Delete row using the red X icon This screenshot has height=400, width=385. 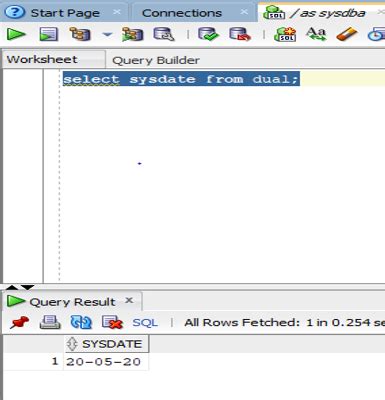112,322
